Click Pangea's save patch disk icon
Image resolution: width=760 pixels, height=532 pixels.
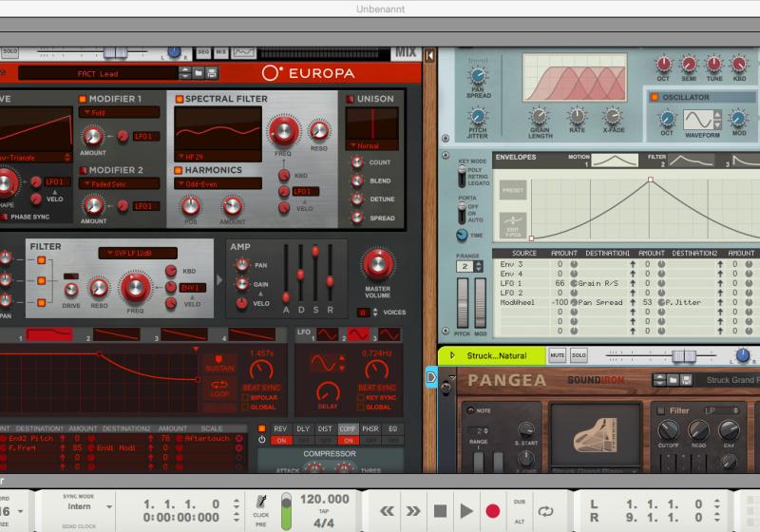pyautogui.click(x=686, y=380)
